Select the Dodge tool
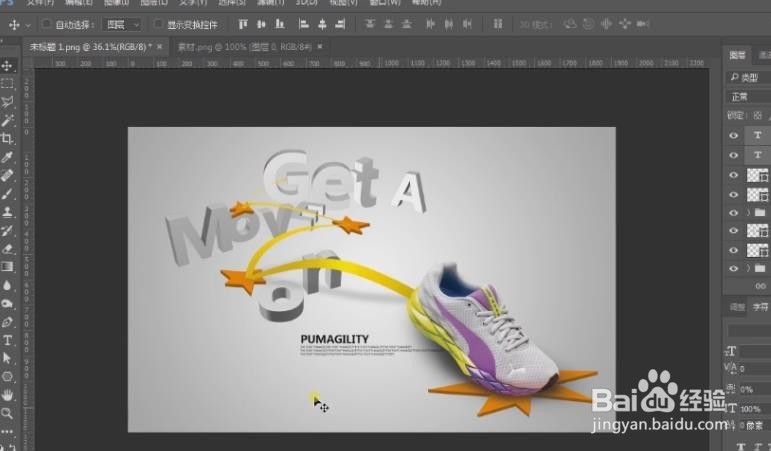 pos(7,303)
